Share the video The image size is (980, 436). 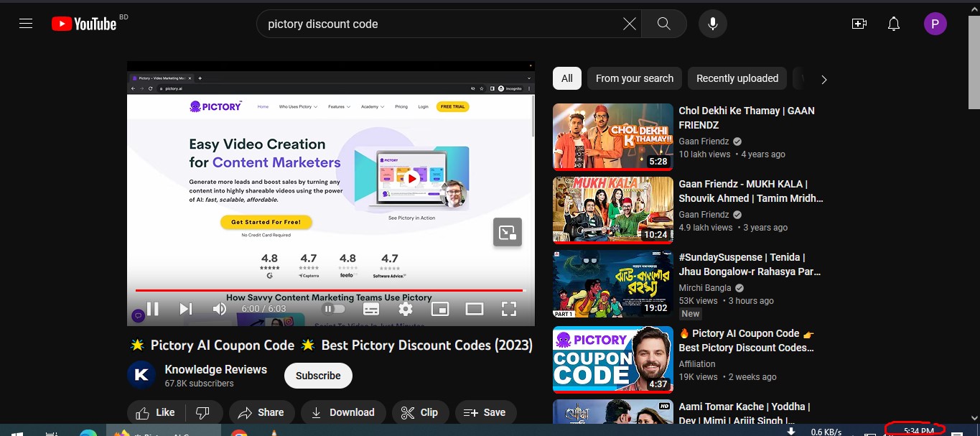(261, 412)
